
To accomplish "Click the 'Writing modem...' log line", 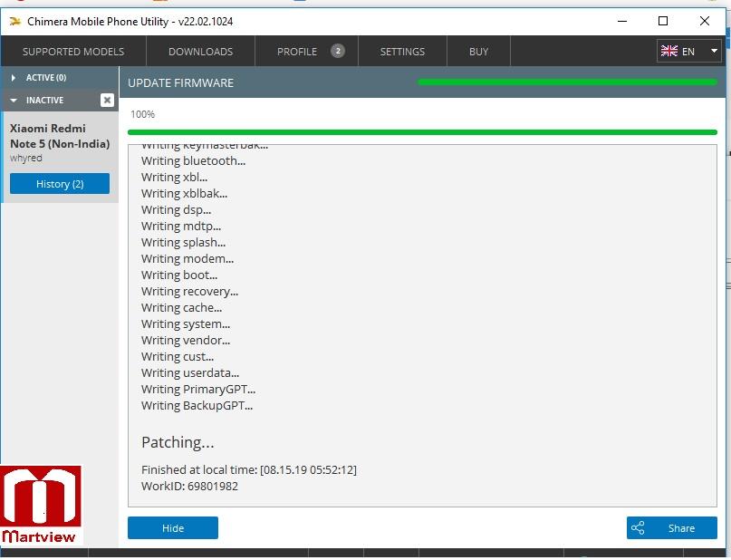I will tap(188, 259).
